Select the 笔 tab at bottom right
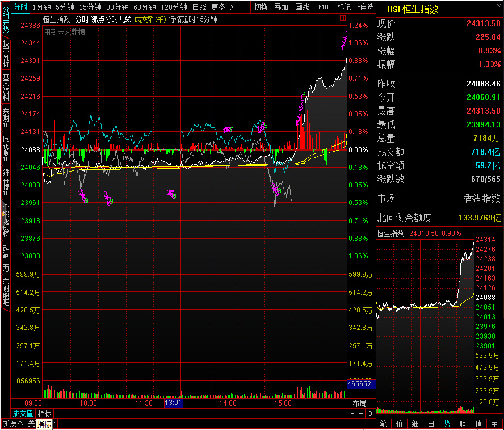The image size is (504, 430). click(x=383, y=424)
